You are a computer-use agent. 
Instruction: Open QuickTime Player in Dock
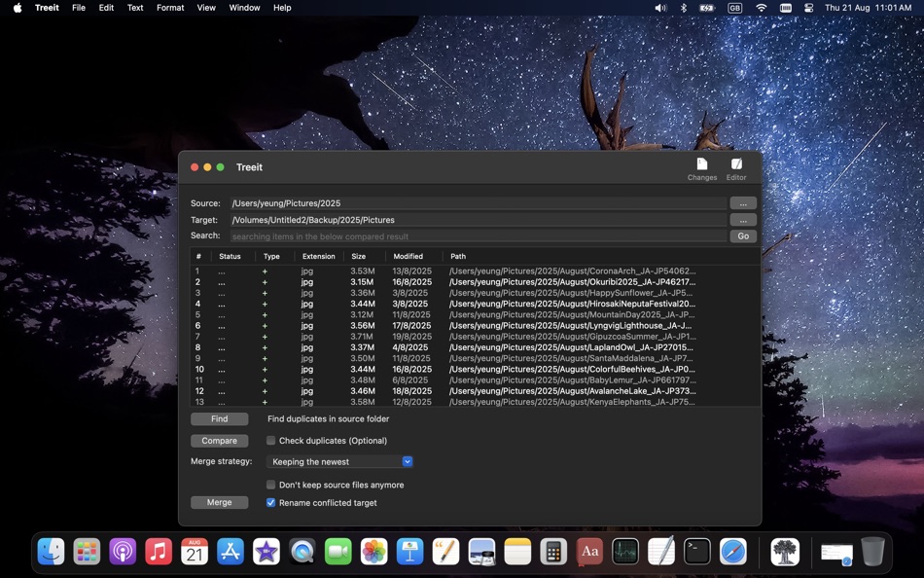(302, 552)
